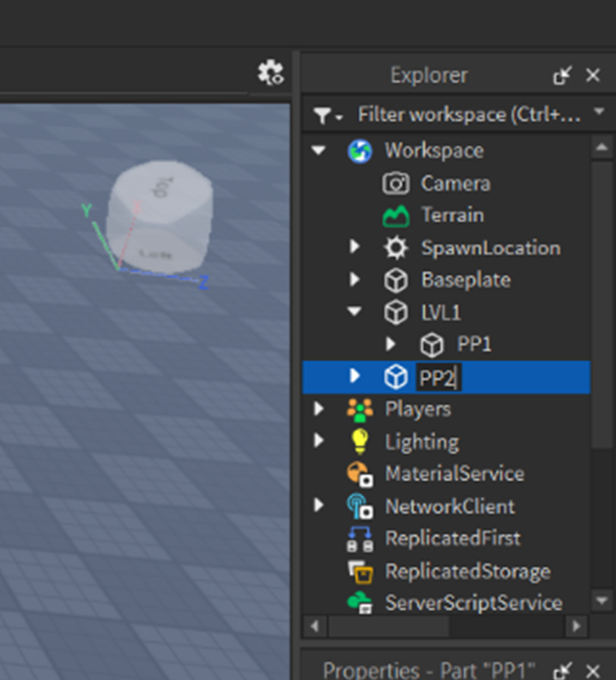Image resolution: width=616 pixels, height=680 pixels.
Task: Expand the PP2 node
Action: point(355,376)
